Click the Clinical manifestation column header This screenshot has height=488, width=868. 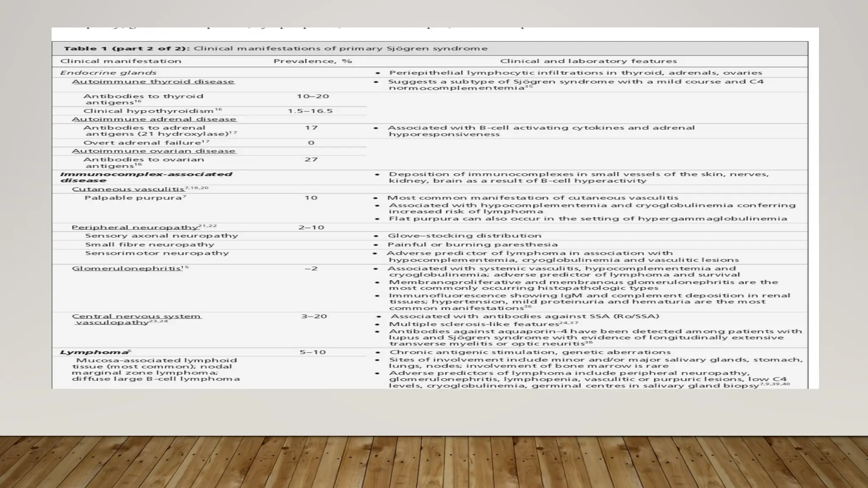pos(121,61)
